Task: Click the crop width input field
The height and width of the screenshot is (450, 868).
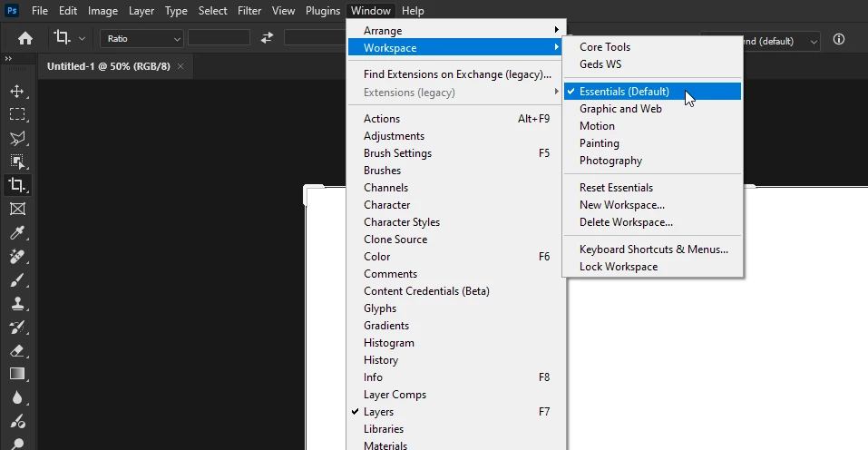Action: (219, 37)
